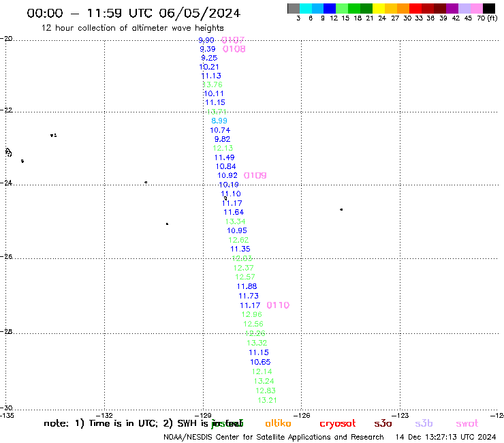
Task: Click the 10.95 wave height value
Action: [x=237, y=230]
